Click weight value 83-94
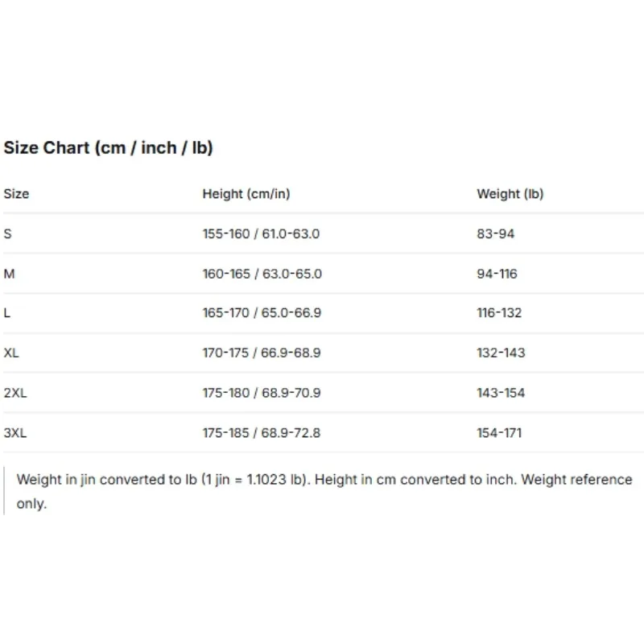This screenshot has height=644, width=644. (495, 233)
